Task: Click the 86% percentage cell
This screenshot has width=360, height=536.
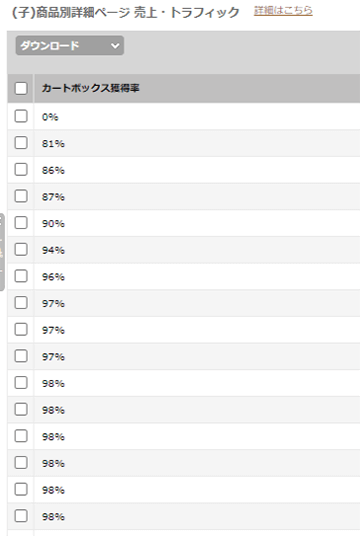Action: click(x=53, y=170)
